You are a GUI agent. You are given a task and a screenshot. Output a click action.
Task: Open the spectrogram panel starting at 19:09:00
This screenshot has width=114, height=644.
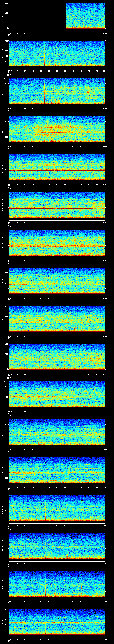(x=57, y=16)
